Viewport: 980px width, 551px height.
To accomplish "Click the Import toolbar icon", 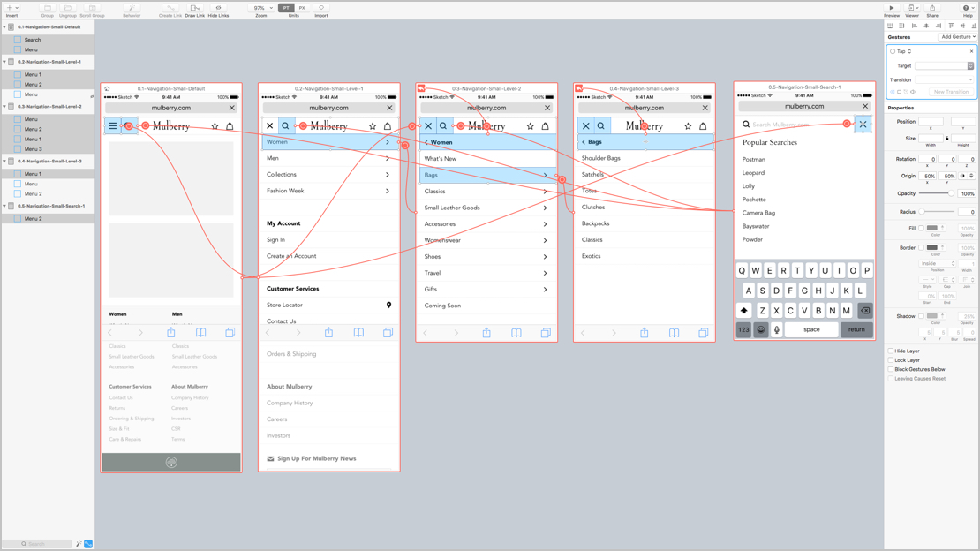I will pyautogui.click(x=321, y=8).
